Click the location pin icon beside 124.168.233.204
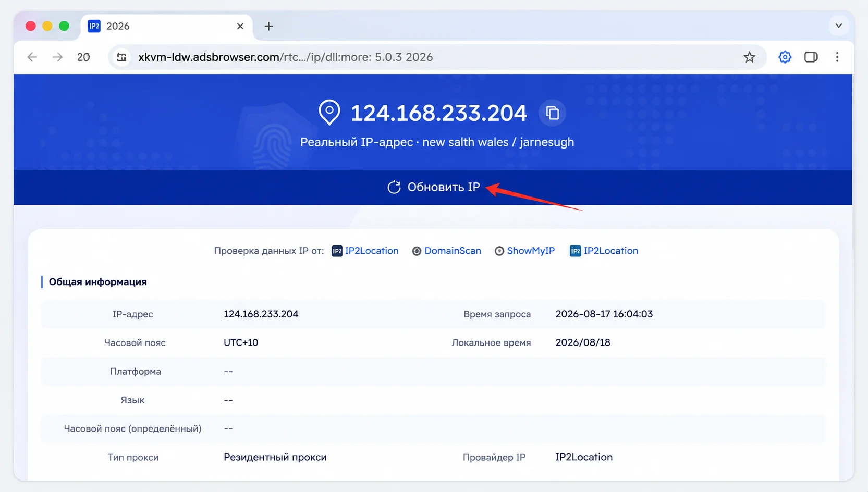The height and width of the screenshot is (492, 868). click(x=329, y=113)
